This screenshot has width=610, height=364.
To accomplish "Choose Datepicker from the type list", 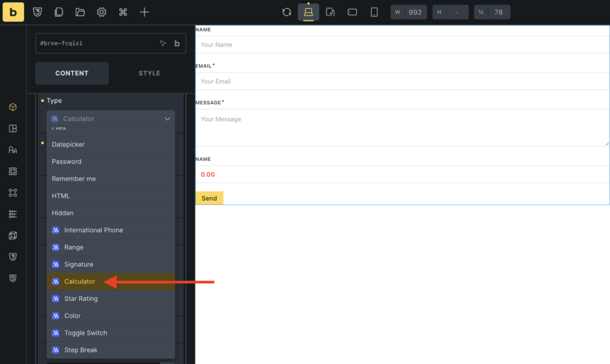I will [x=110, y=144].
